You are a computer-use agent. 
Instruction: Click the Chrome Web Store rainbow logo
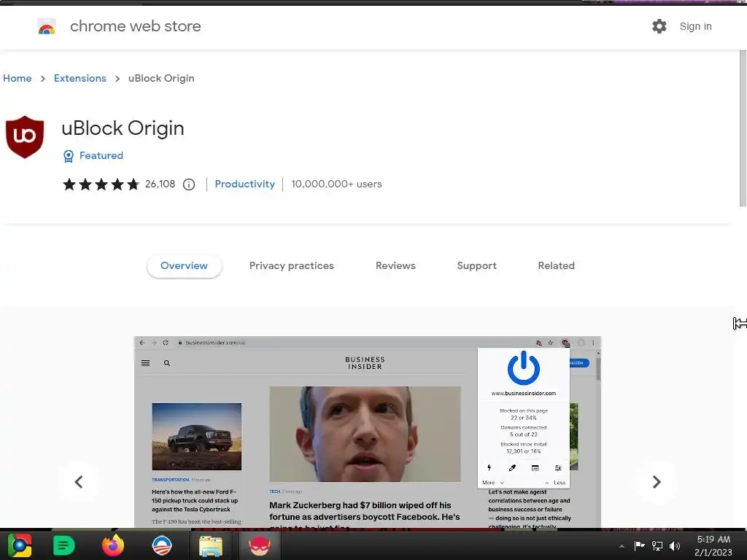[x=47, y=27]
